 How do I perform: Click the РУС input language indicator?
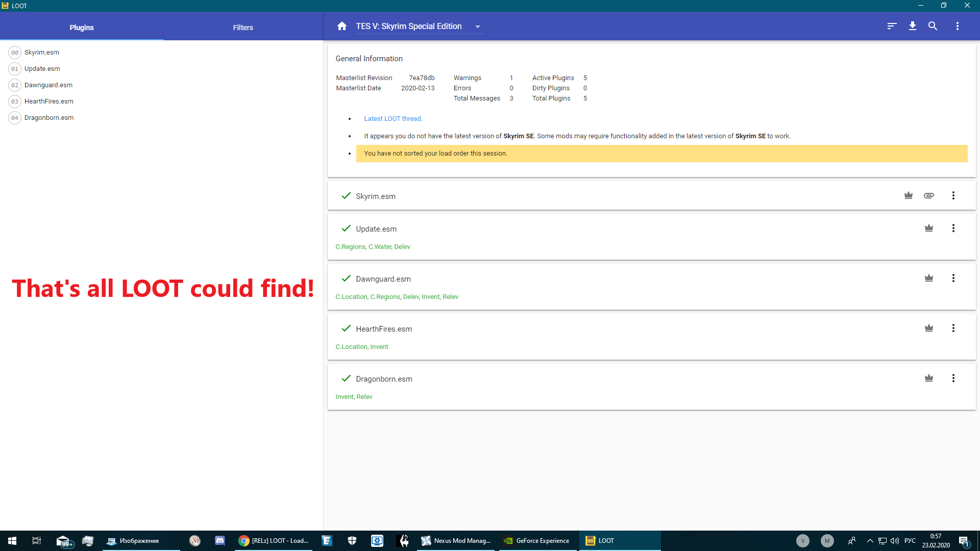pos(910,541)
